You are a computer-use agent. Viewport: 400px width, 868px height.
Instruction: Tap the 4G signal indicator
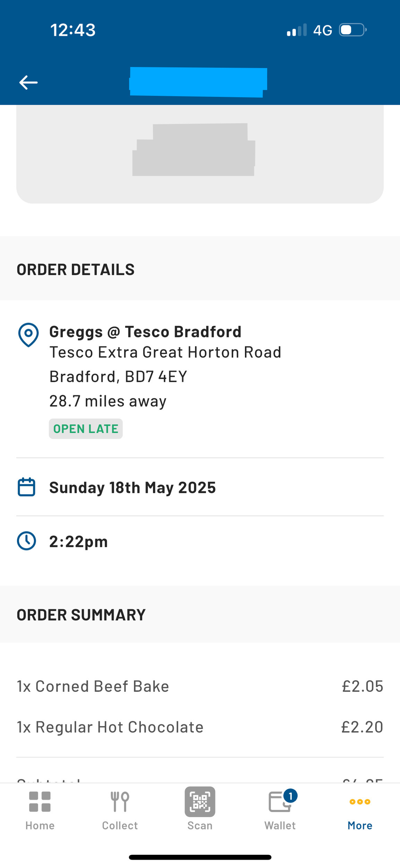tap(323, 31)
